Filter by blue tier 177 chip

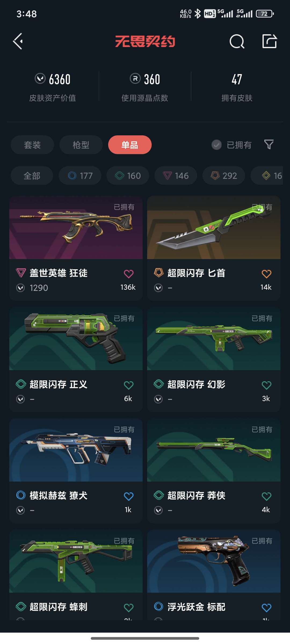[80, 176]
